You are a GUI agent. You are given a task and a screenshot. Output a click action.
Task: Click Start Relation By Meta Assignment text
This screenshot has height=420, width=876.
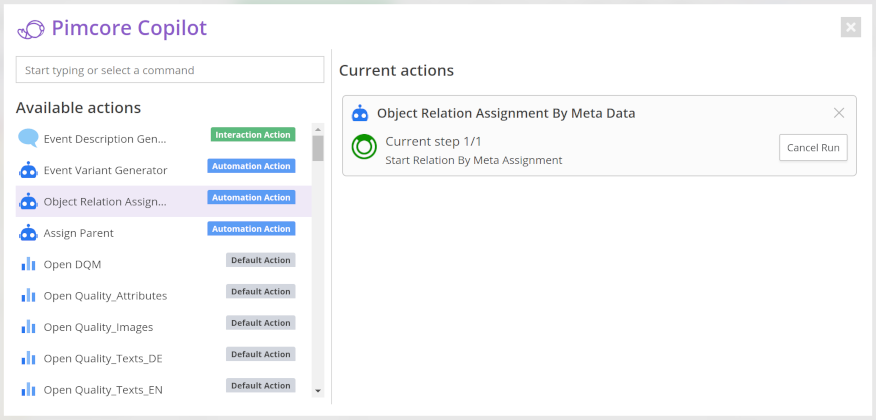point(474,160)
